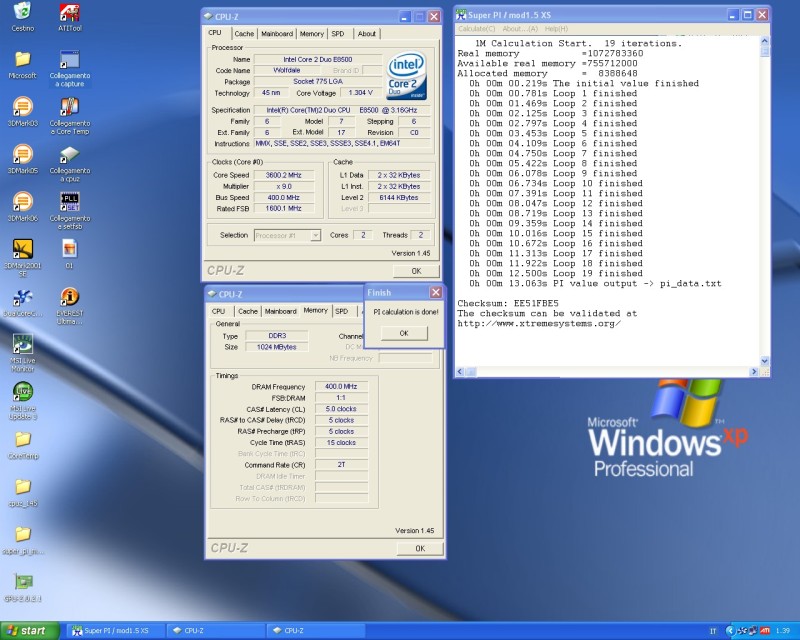Click the Super PI vertical scrollbar

[765, 200]
